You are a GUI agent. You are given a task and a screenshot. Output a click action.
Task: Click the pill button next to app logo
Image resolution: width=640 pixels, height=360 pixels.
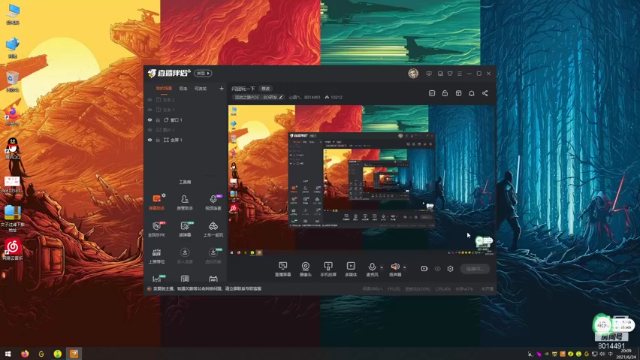tap(203, 73)
